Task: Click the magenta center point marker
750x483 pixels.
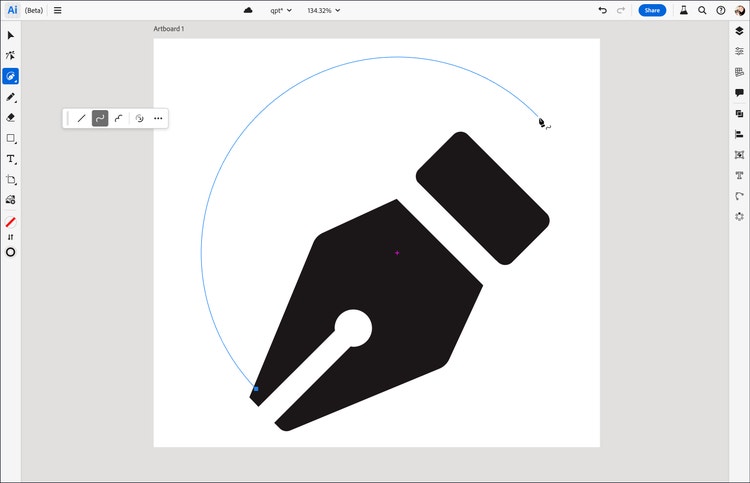Action: (x=397, y=253)
